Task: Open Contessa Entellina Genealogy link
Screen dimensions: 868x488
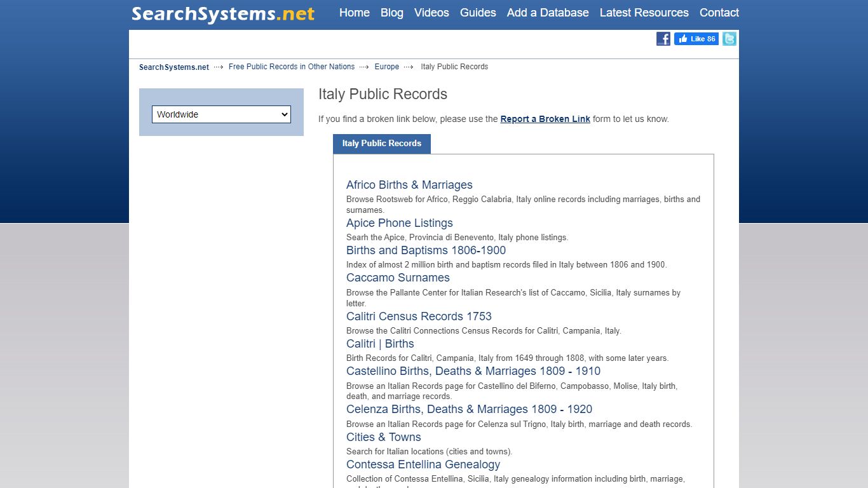Action: 423,464
